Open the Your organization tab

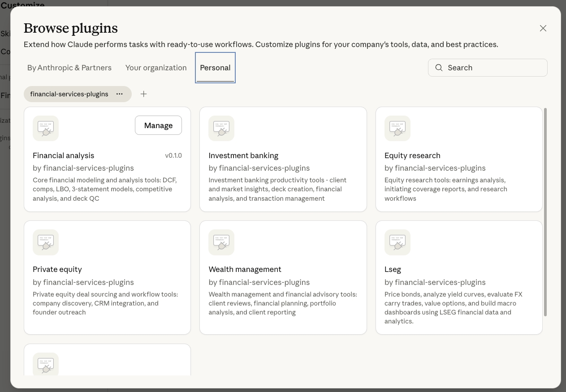pyautogui.click(x=156, y=68)
